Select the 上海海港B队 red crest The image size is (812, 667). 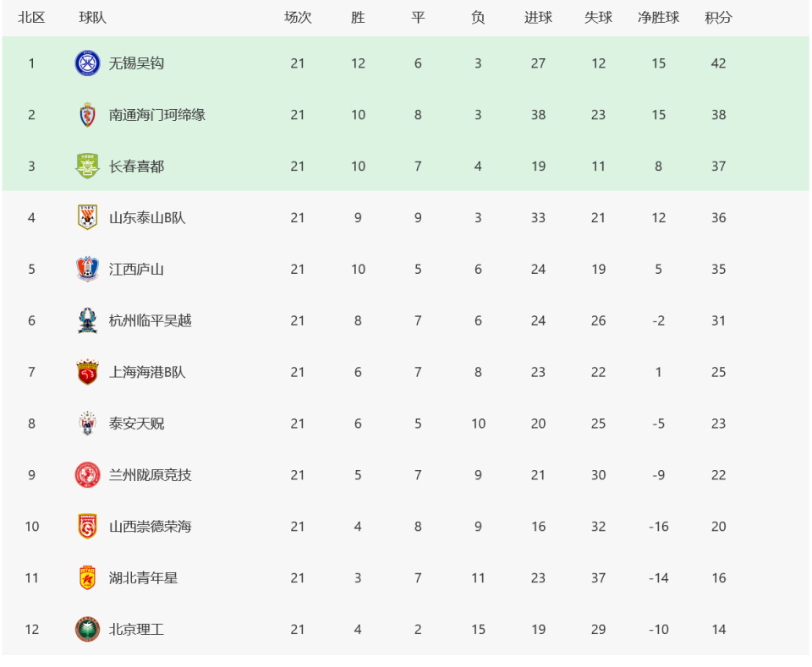point(87,372)
